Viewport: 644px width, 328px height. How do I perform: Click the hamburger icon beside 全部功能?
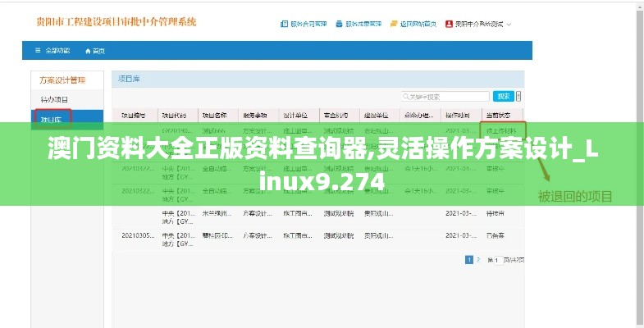37,51
